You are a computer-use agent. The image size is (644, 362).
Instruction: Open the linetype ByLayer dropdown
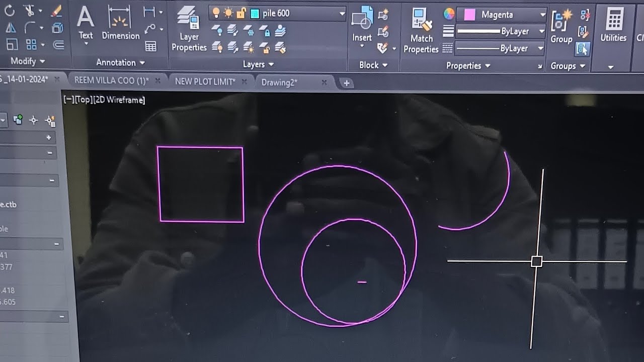coord(540,48)
